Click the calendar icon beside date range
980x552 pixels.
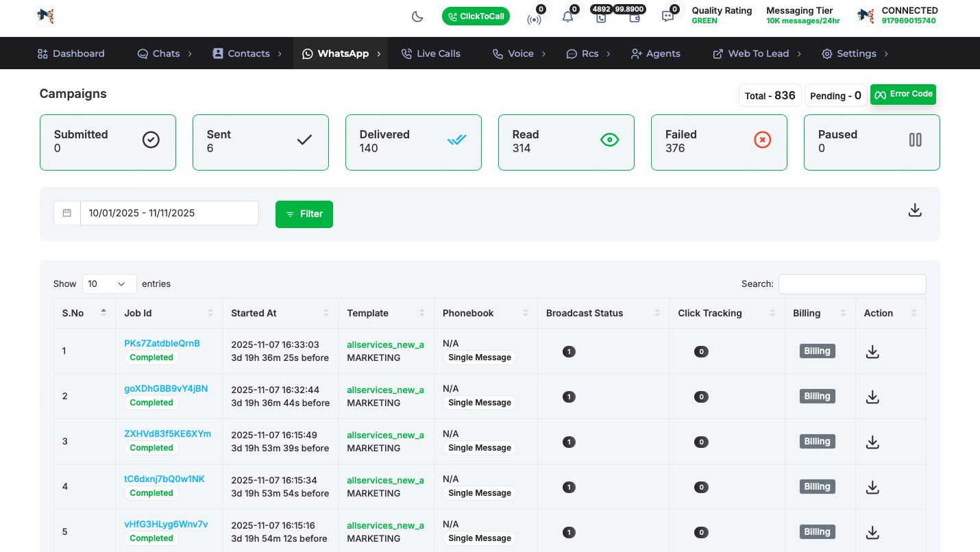[67, 213]
